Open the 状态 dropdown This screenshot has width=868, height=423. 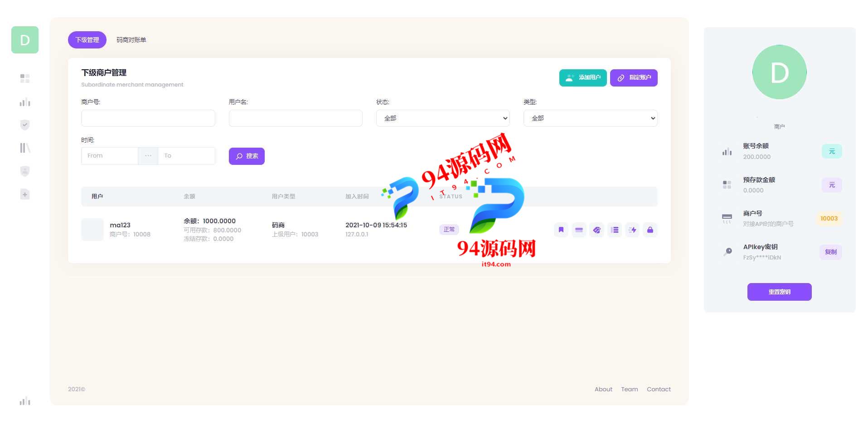click(443, 118)
